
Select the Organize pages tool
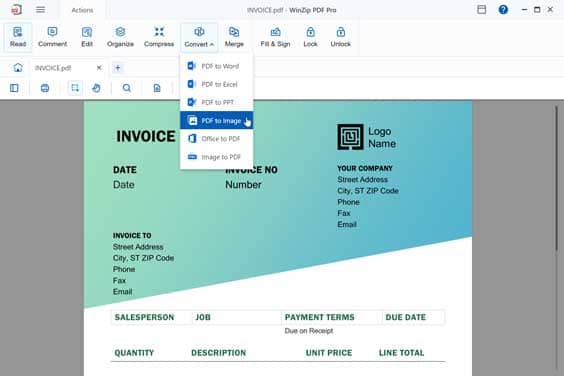pos(120,37)
